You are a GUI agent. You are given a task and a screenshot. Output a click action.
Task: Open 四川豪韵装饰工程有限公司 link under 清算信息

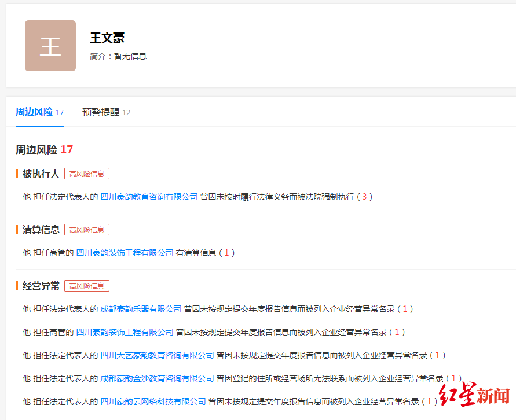125,253
